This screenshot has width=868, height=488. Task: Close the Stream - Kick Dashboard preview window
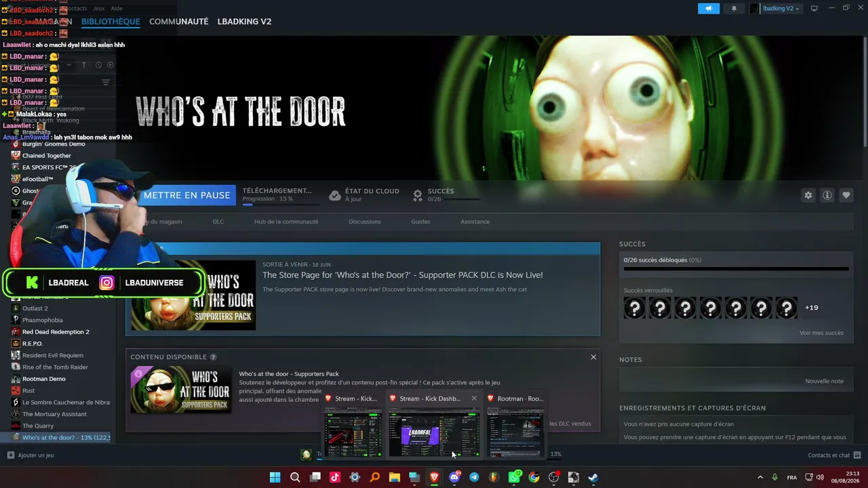point(474,399)
